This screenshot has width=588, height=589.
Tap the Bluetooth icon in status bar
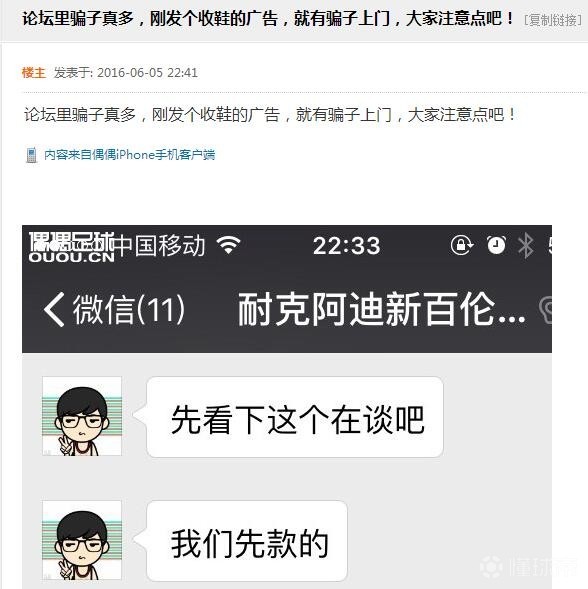click(x=526, y=245)
